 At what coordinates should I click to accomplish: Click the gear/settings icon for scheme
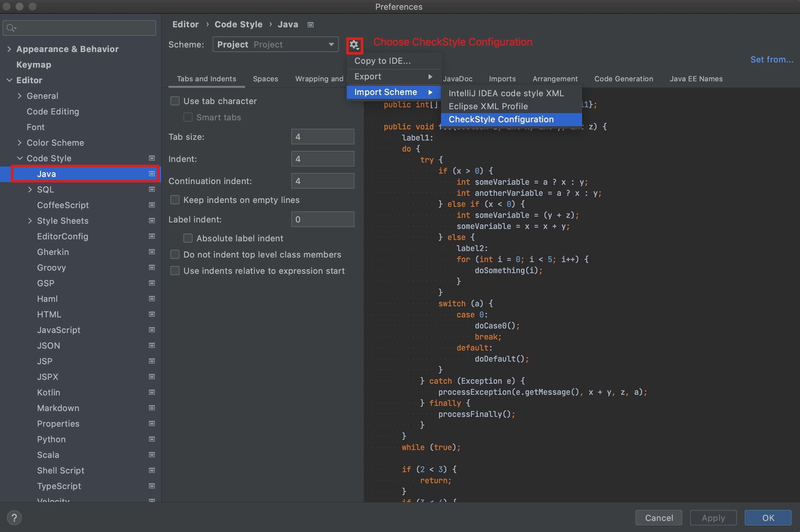pyautogui.click(x=354, y=45)
